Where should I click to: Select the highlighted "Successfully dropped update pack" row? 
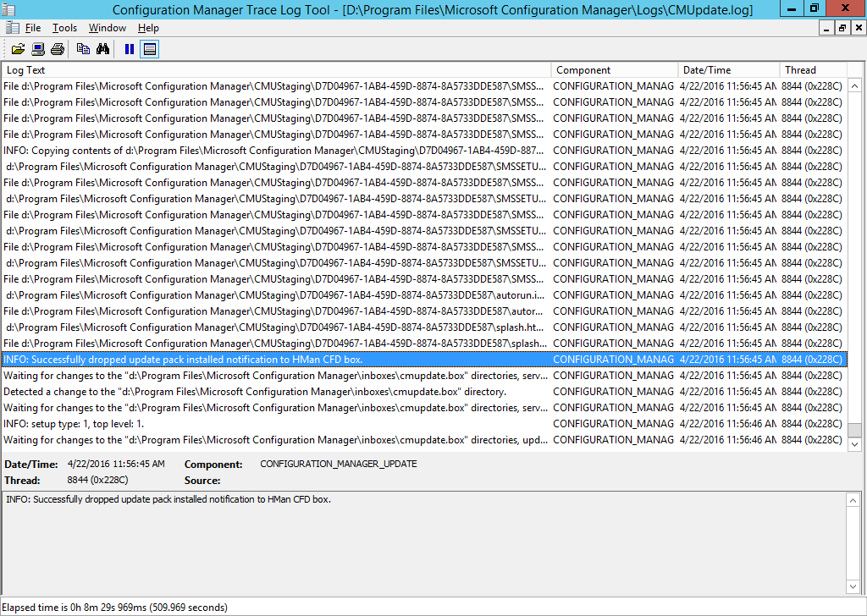[424, 360]
